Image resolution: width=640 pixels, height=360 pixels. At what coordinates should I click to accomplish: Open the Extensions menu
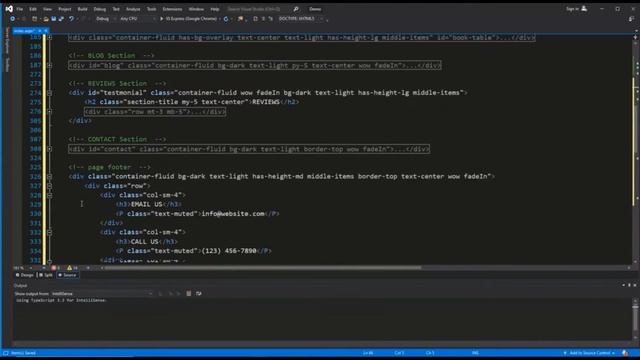pos(172,9)
